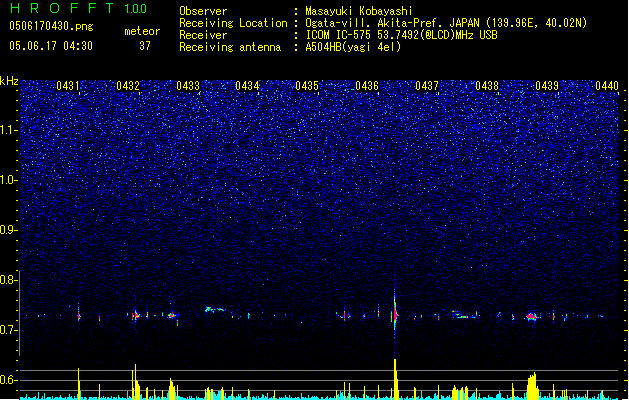Select the Observer label
Screen dimensions: 629x400
click(203, 11)
